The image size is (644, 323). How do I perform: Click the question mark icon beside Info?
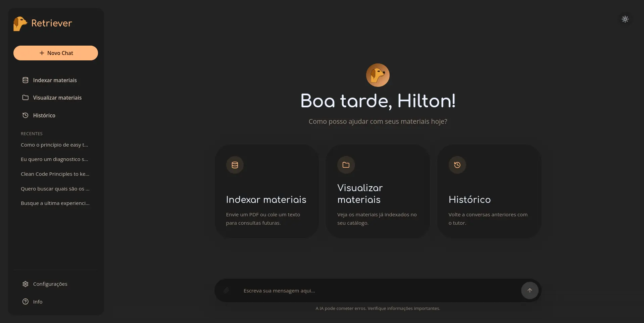[x=26, y=302]
